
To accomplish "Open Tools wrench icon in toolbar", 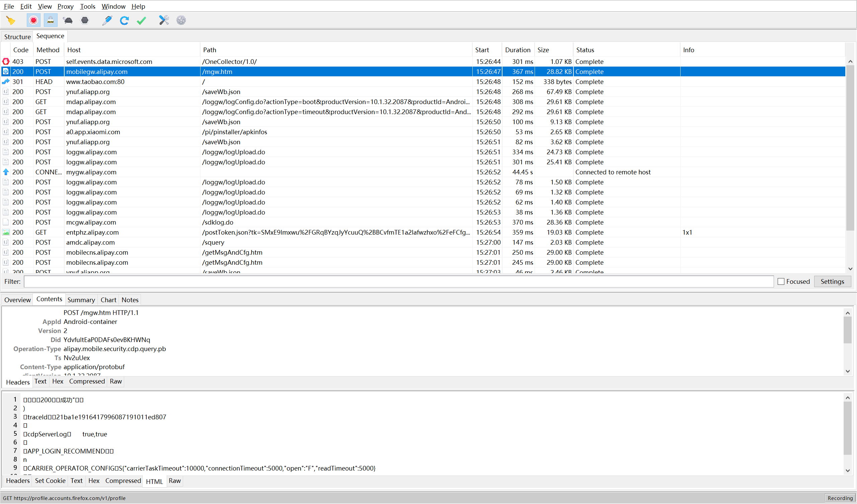I will point(164,20).
